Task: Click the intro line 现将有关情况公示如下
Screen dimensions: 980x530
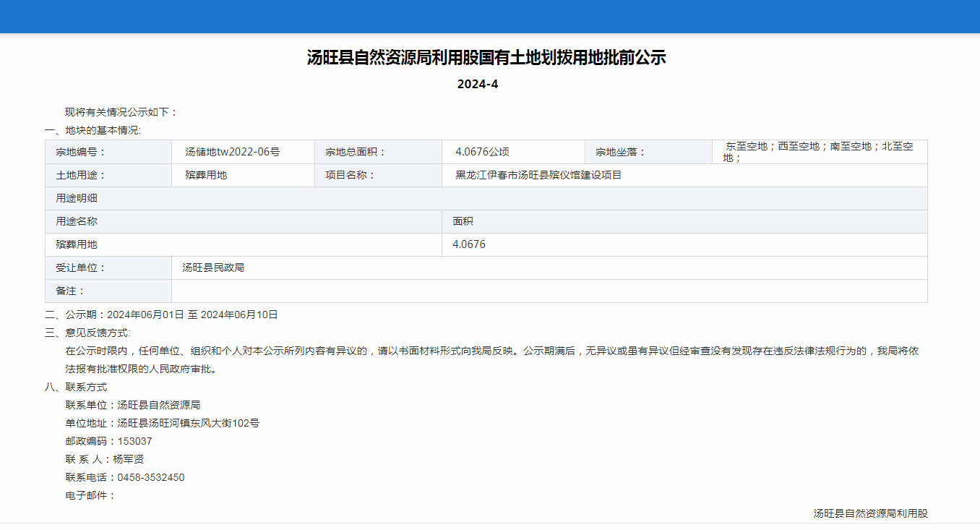Action: (x=121, y=112)
